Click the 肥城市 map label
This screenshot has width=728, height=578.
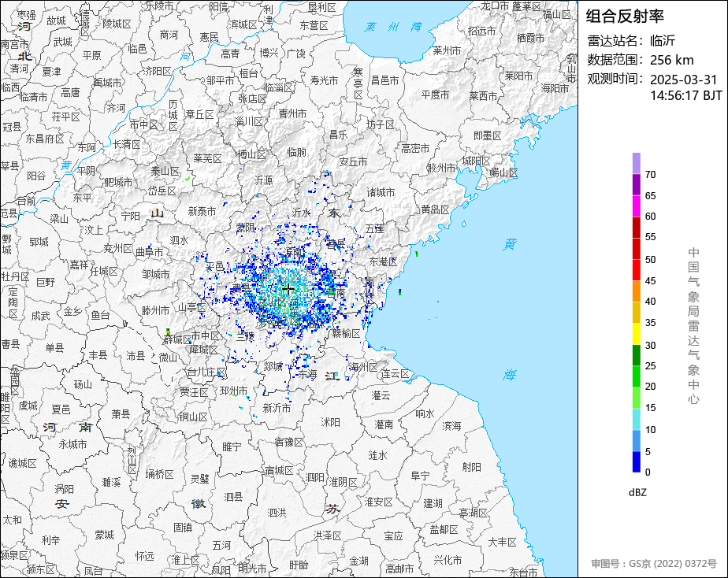pos(118,182)
